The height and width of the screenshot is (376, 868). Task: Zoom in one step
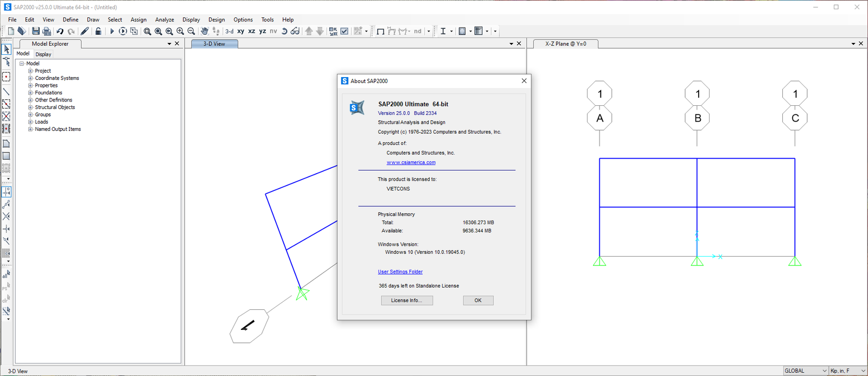[x=180, y=31]
